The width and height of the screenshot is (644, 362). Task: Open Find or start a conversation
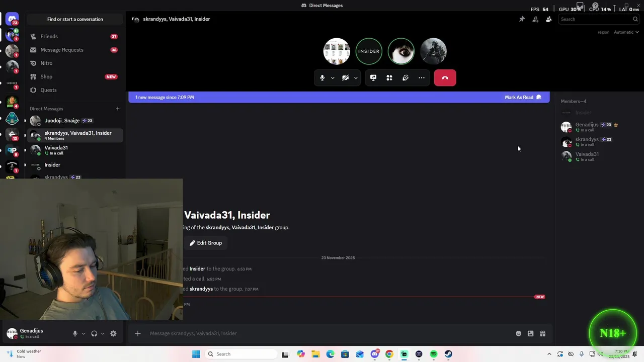(75, 19)
